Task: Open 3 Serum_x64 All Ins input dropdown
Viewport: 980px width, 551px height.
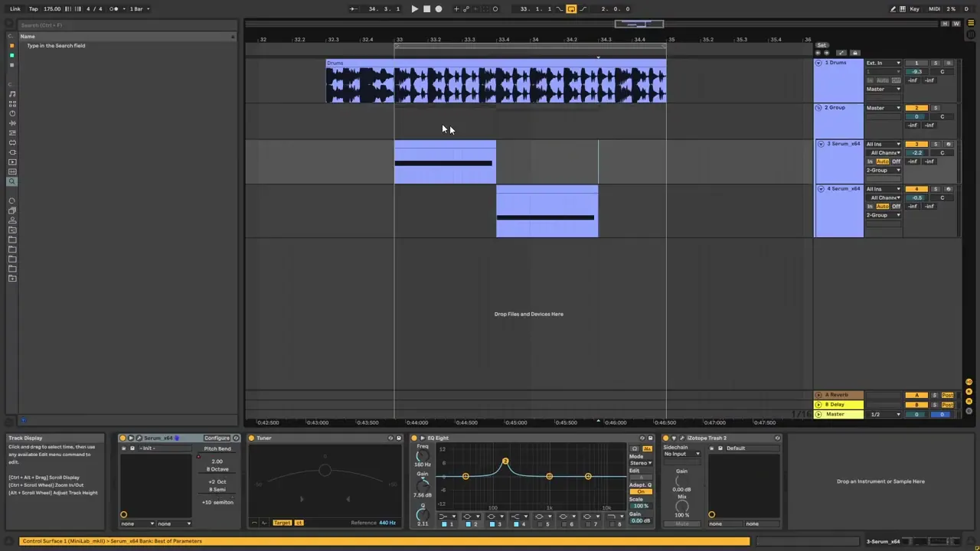Action: 884,144
